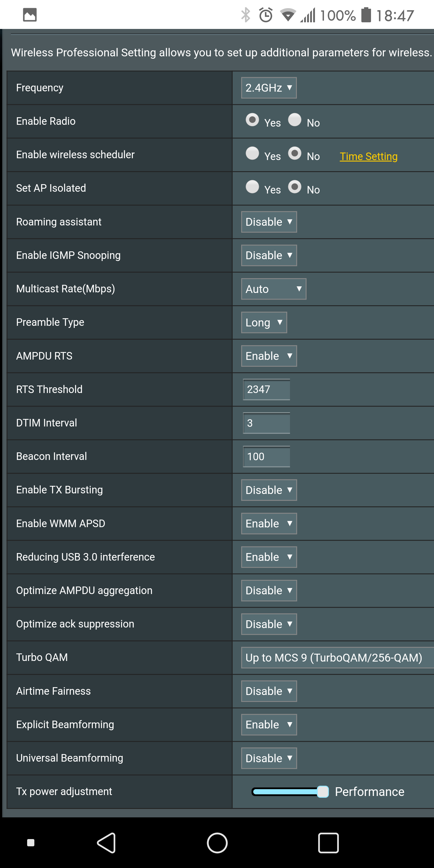Focus the Beacon Interval text field
Image resolution: width=434 pixels, height=868 pixels.
tap(266, 457)
